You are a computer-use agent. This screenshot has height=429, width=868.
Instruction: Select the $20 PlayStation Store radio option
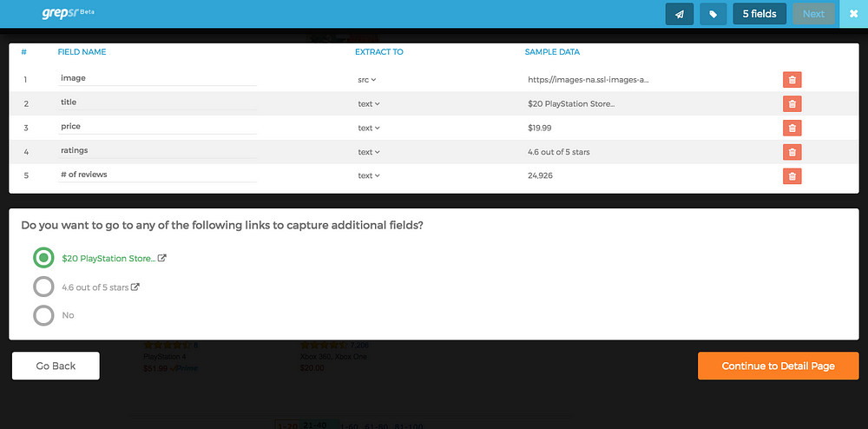[x=43, y=257]
